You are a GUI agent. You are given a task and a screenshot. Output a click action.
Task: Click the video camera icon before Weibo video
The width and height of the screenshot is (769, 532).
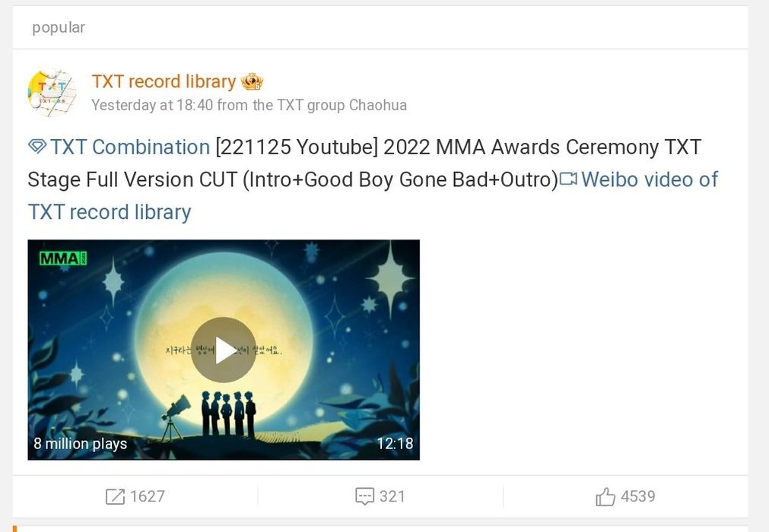click(568, 179)
